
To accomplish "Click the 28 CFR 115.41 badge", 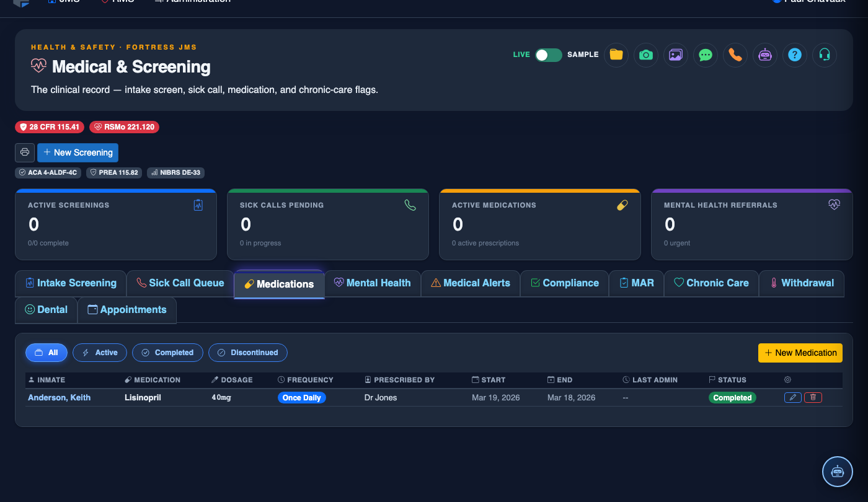I will point(50,127).
